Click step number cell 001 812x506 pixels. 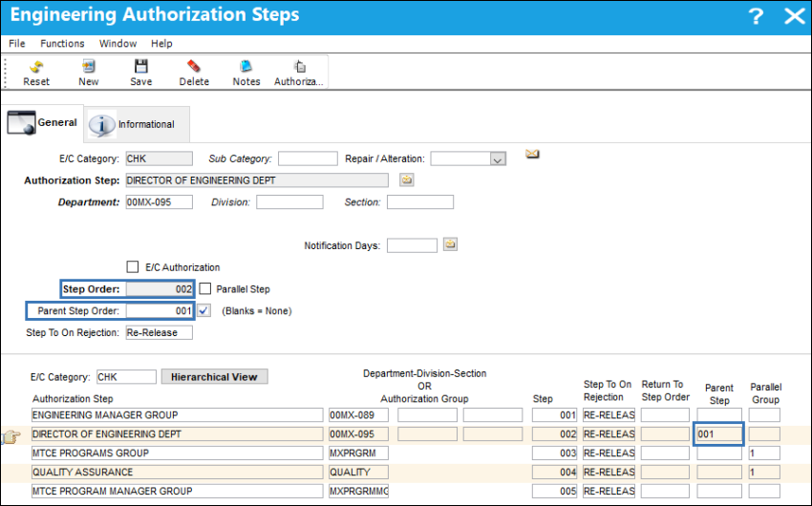tap(554, 415)
